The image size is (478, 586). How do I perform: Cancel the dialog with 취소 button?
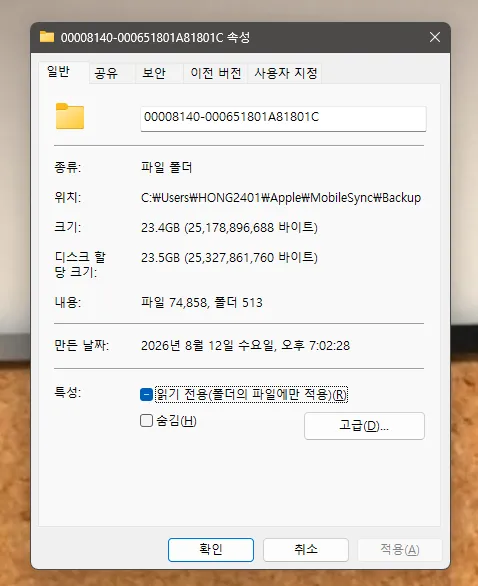pyautogui.click(x=306, y=549)
